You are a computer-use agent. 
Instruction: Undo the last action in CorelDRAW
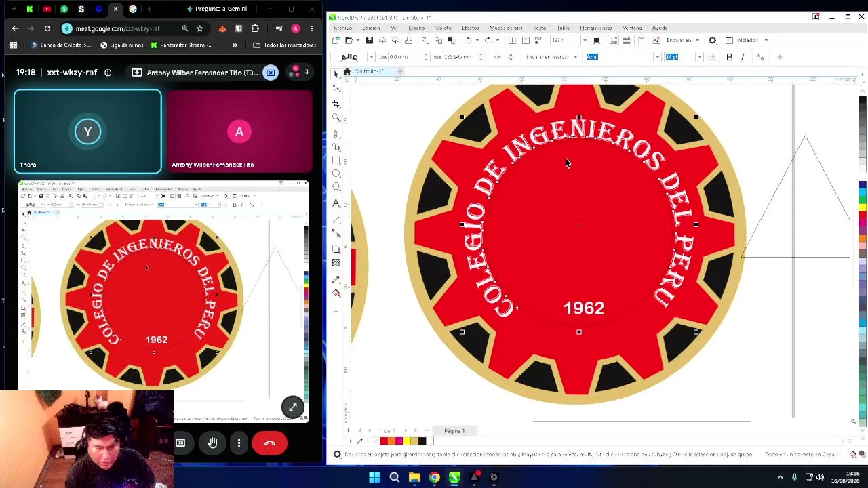click(467, 41)
